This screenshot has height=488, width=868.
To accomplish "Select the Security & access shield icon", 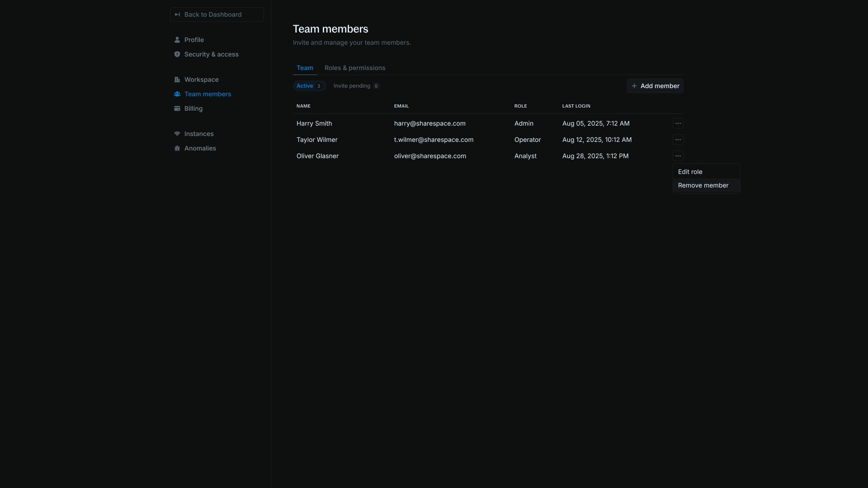I will pos(177,54).
